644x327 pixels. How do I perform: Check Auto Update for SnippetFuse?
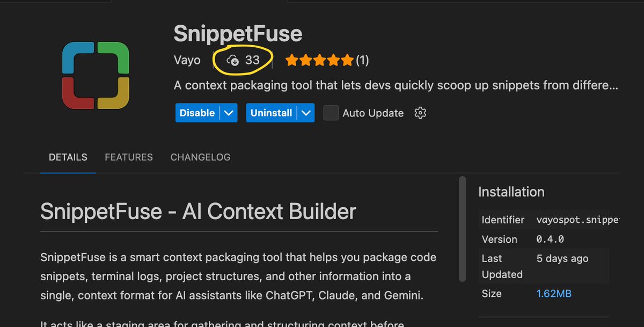[x=331, y=113]
